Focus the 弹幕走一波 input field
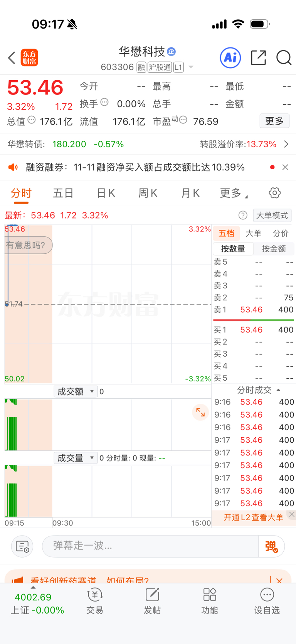Screen dimensions: 296x644 coord(150,546)
